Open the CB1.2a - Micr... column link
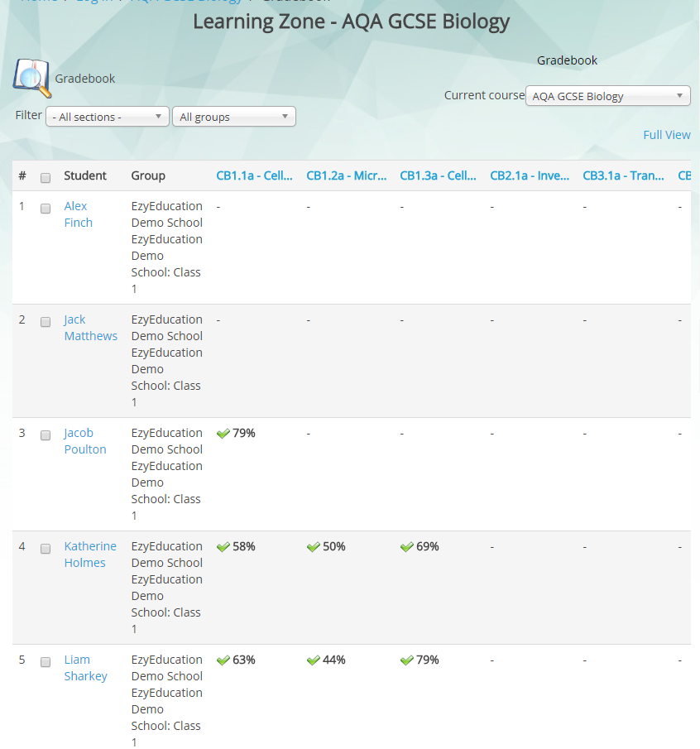The height and width of the screenshot is (749, 700). click(x=347, y=175)
